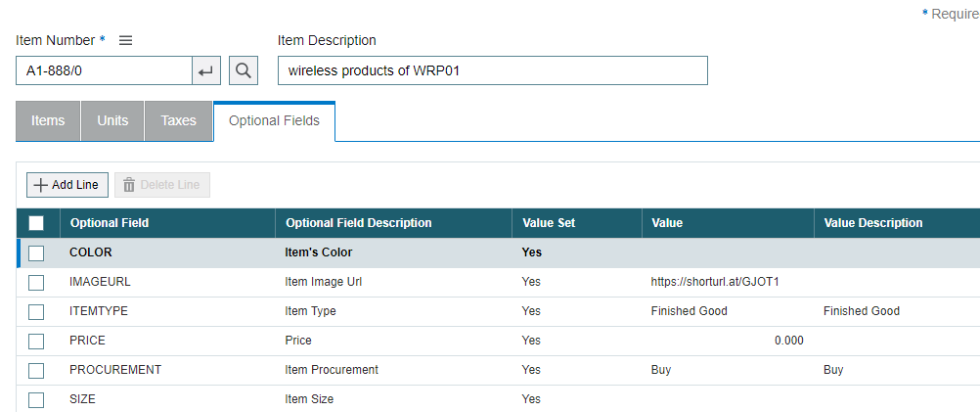Check the SIZE row checkbox
The width and height of the screenshot is (980, 412).
coord(36,399)
